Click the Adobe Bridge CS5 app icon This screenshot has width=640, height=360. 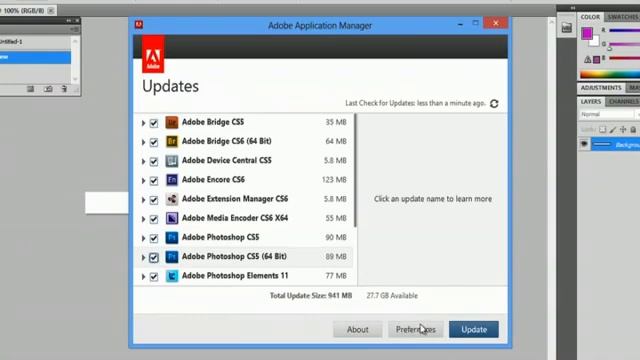coord(171,122)
